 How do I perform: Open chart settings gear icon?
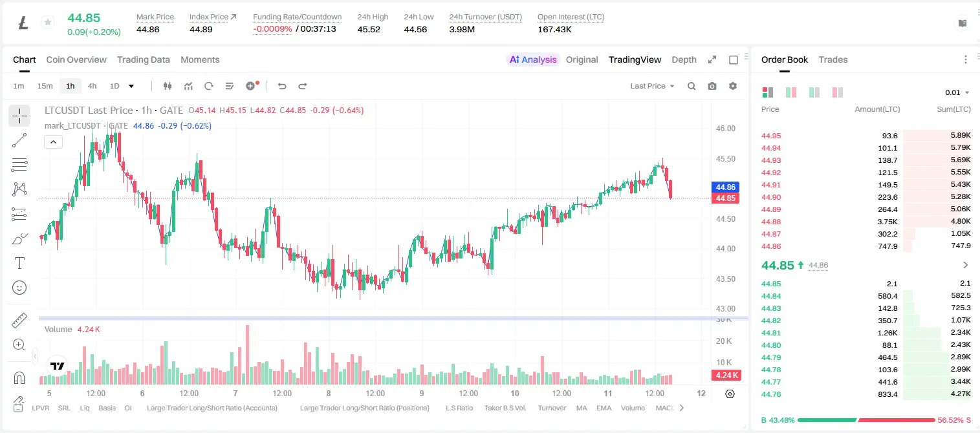point(733,86)
